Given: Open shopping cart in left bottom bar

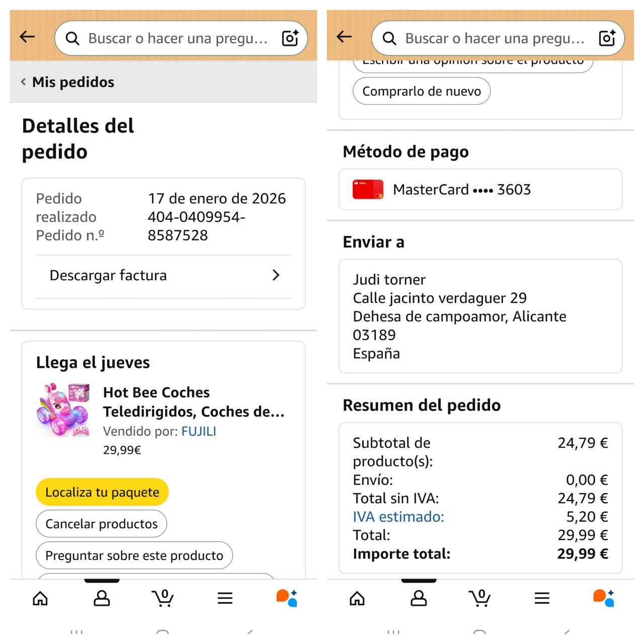Looking at the screenshot, I should pyautogui.click(x=163, y=598).
